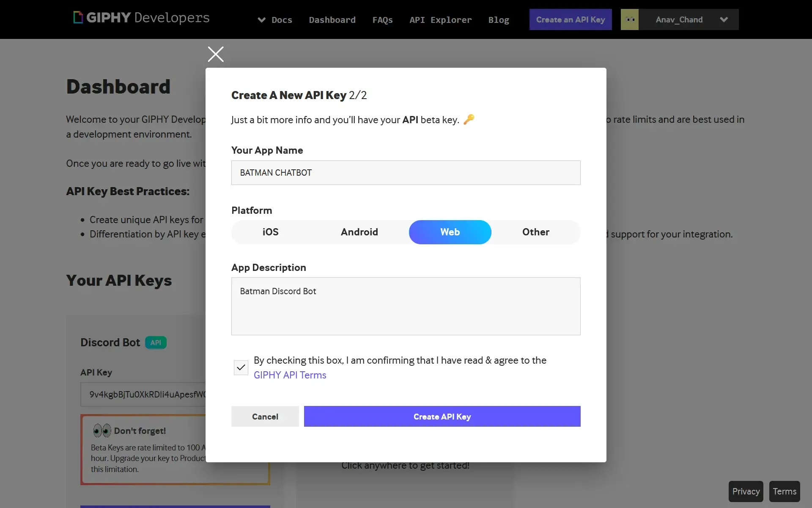The width and height of the screenshot is (812, 508).
Task: Close the Create A New API Key dialog
Action: click(x=215, y=54)
